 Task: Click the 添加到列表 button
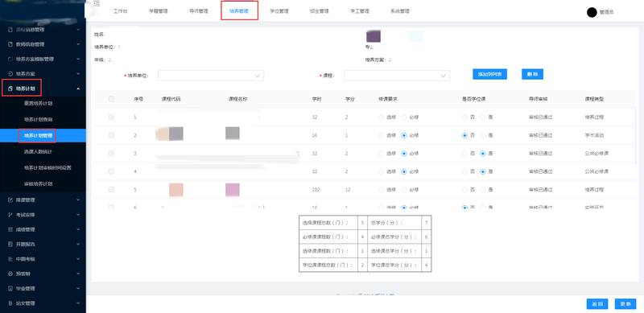click(x=489, y=74)
